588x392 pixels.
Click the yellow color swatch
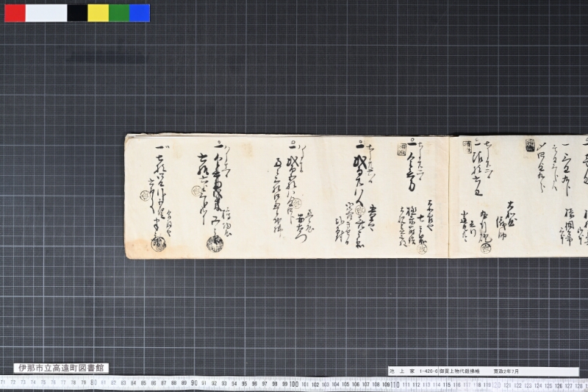coord(98,13)
